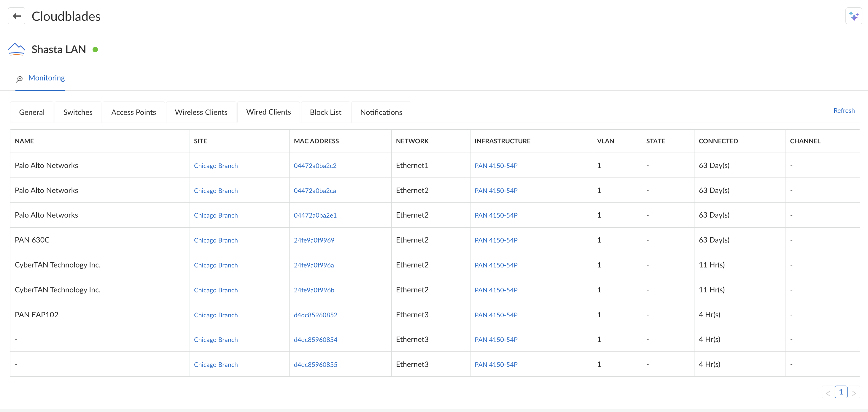This screenshot has height=412, width=868.
Task: Open MAC address d4dc85960855 link
Action: tap(315, 365)
